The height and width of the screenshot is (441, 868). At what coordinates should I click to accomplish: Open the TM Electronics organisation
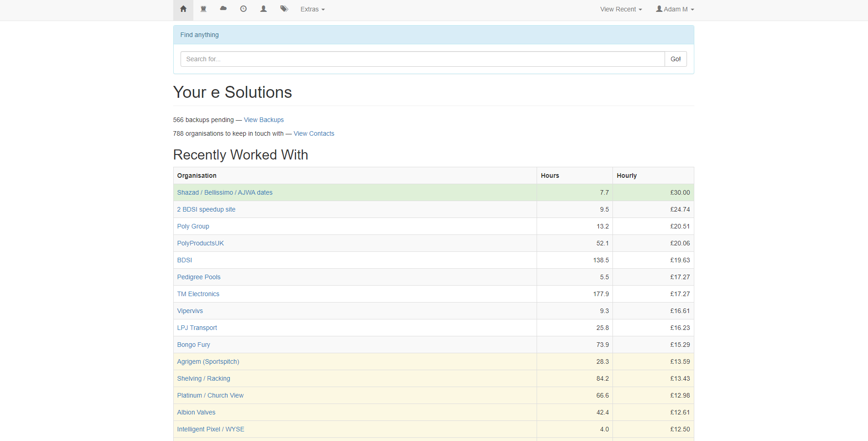coord(198,294)
